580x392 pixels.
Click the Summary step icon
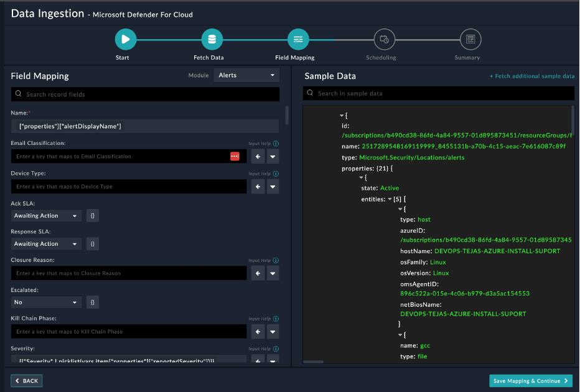[x=470, y=39]
